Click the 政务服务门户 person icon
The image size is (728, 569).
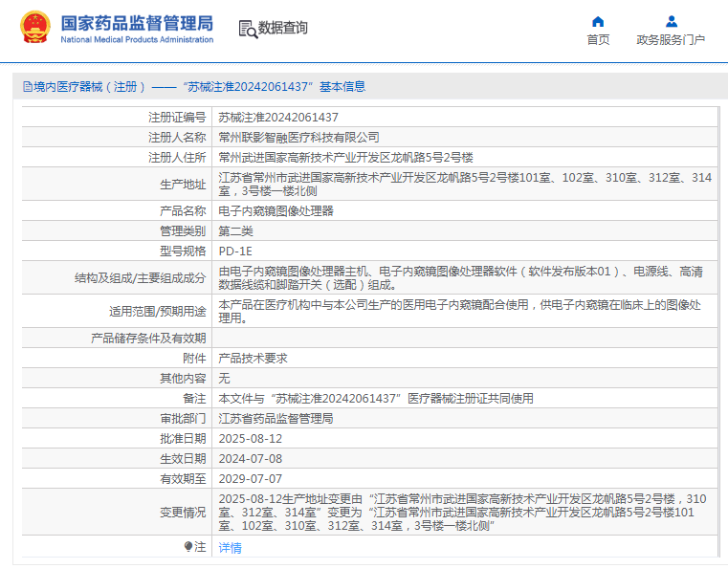(671, 21)
